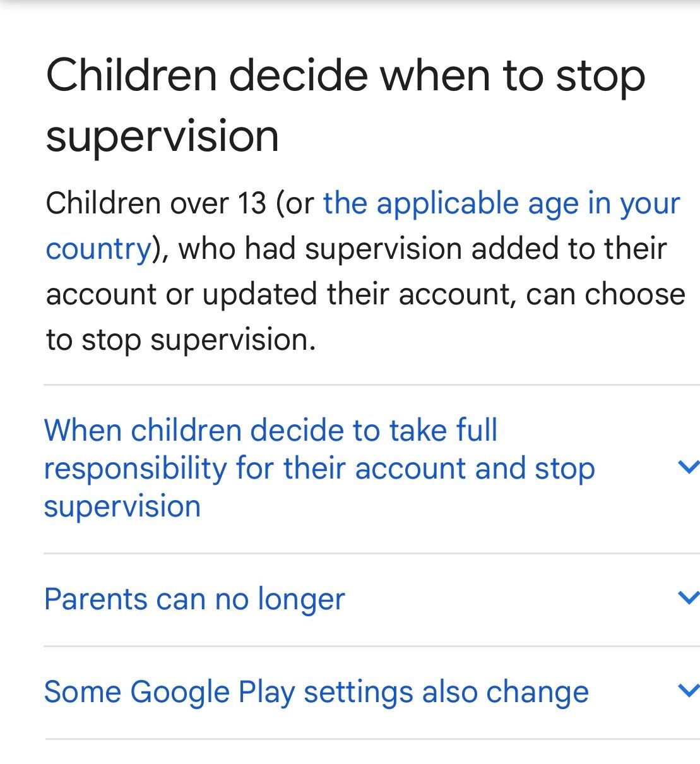Click "account or updated their account" text line

click(x=276, y=294)
